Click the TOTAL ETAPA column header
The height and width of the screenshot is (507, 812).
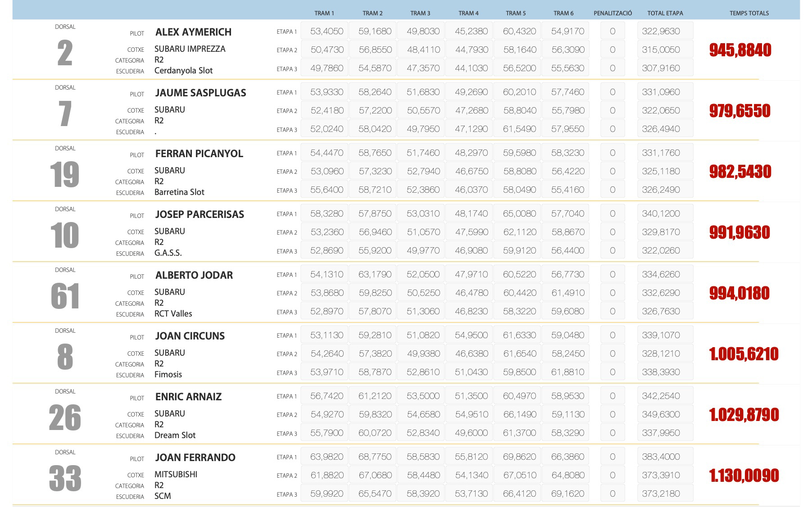coord(665,13)
